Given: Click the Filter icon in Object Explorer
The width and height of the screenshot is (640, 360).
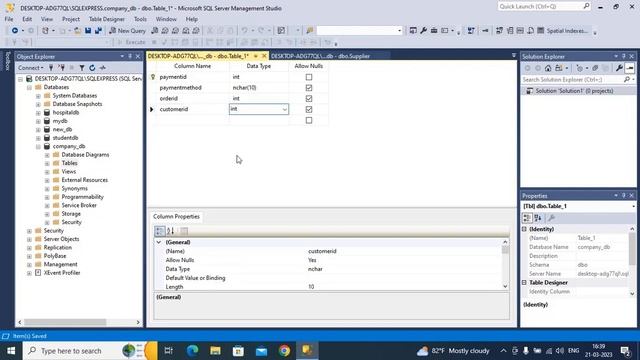Looking at the screenshot, I should tap(82, 68).
